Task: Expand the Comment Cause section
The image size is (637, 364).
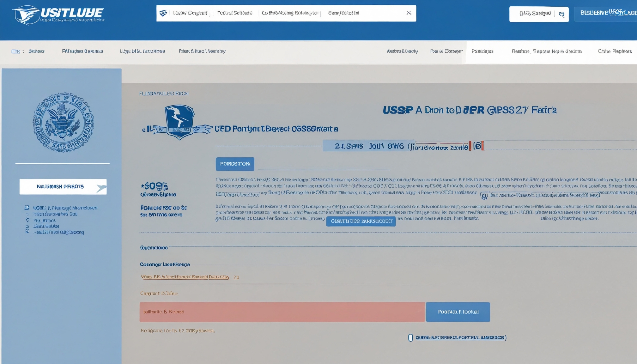Action: (159, 293)
